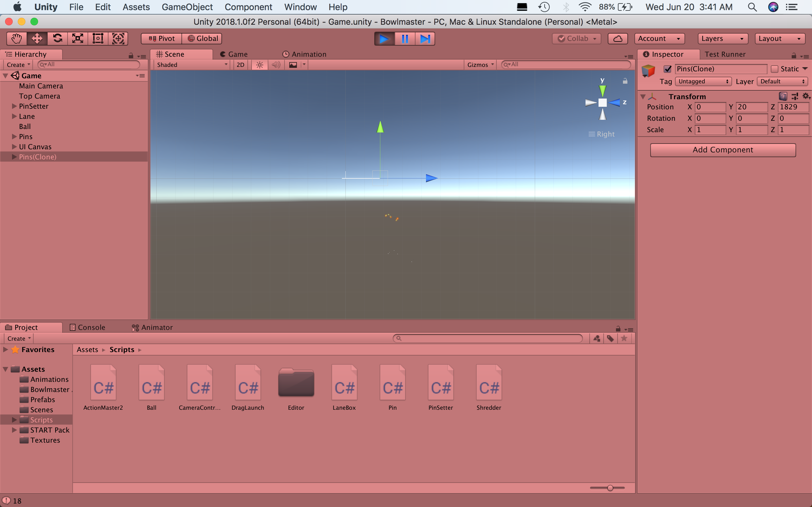The image size is (812, 507).
Task: Open the GameObject menu
Action: click(187, 7)
